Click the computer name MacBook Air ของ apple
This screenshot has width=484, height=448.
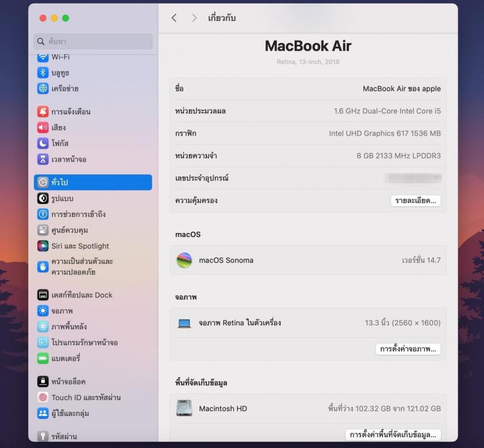coord(401,88)
